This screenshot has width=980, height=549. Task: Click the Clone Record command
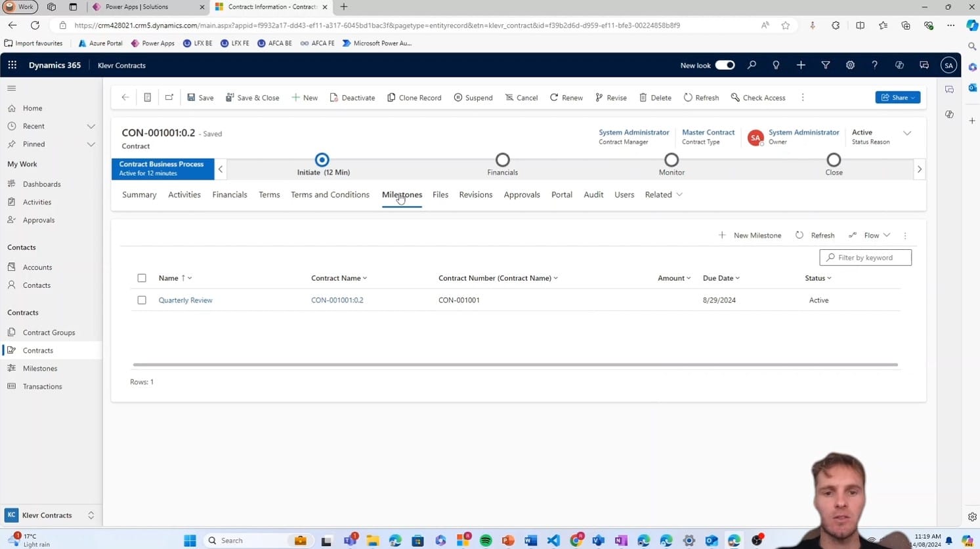pyautogui.click(x=414, y=98)
